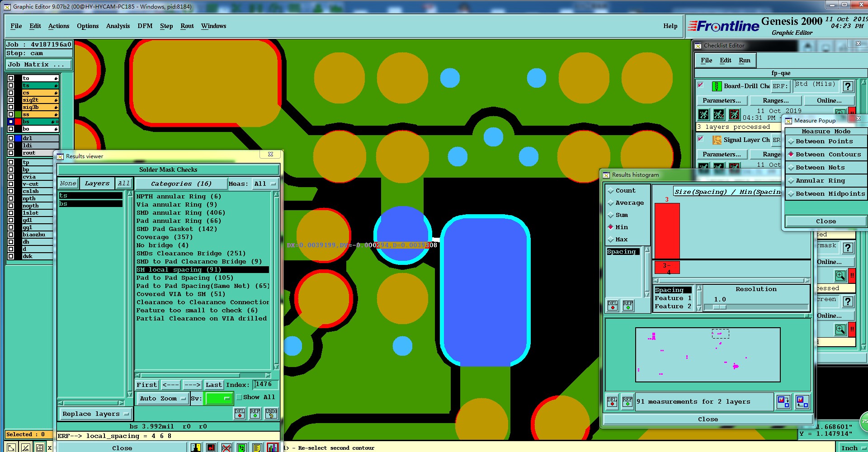Image resolution: width=868 pixels, height=452 pixels.
Task: Click Board-Drill Check green drill icon
Action: tap(717, 86)
